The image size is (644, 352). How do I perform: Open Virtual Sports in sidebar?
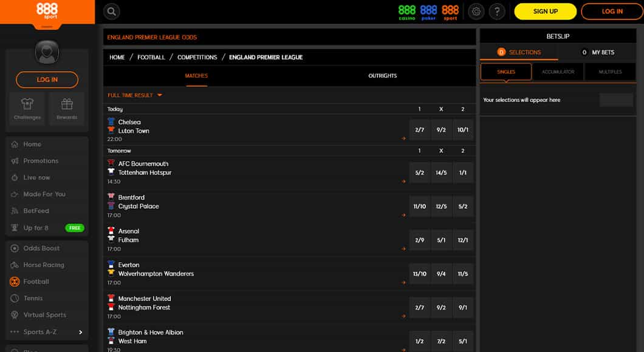pyautogui.click(x=47, y=315)
